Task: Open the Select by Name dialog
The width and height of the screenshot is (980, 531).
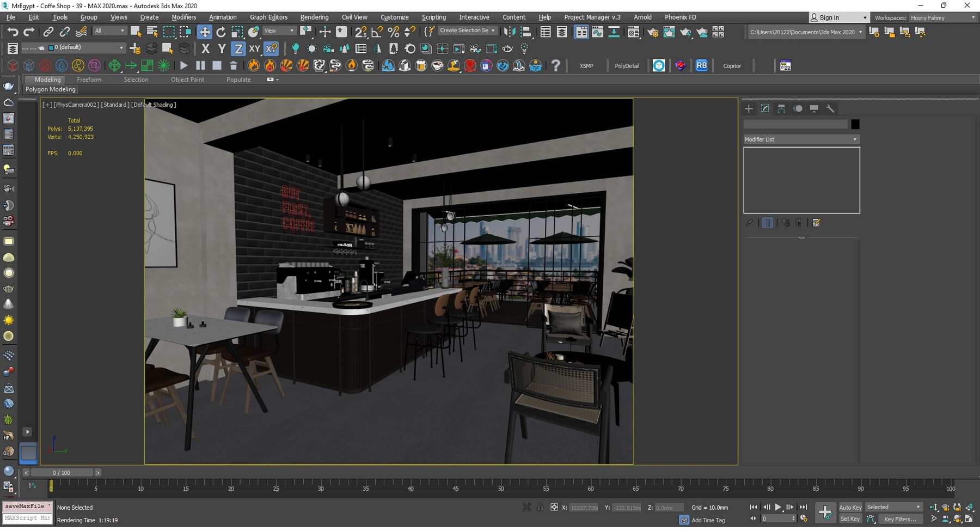Action: pyautogui.click(x=152, y=32)
